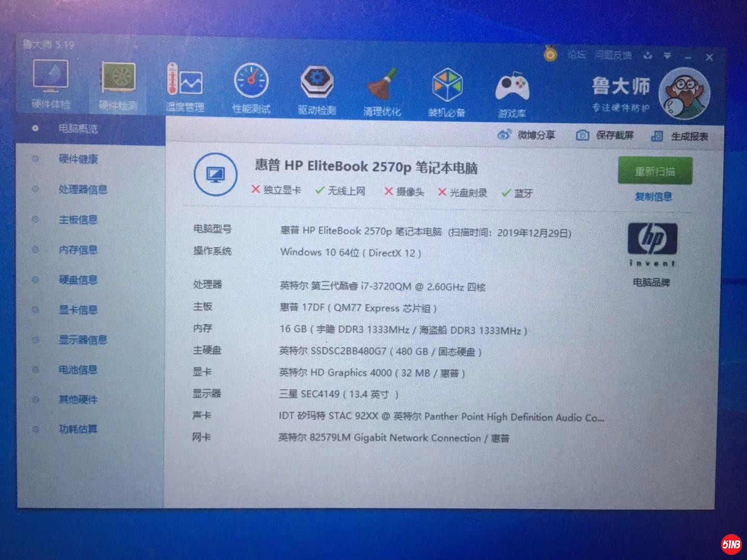747x560 pixels.
Task: Open 显卡信息 in left panel
Action: coord(78,310)
